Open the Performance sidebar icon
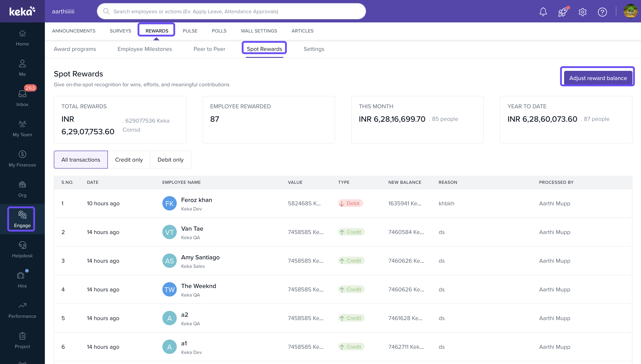The image size is (641, 364). coord(22,310)
